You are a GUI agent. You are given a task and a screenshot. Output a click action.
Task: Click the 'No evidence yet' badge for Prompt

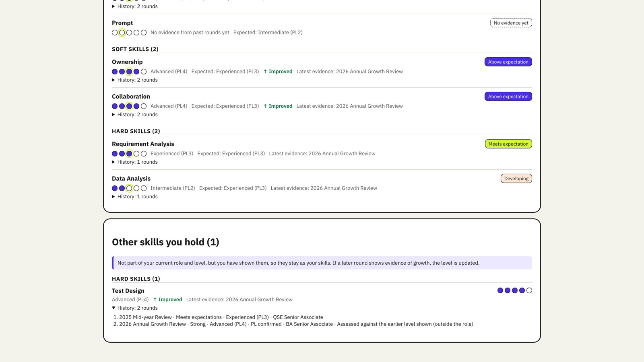[511, 23]
